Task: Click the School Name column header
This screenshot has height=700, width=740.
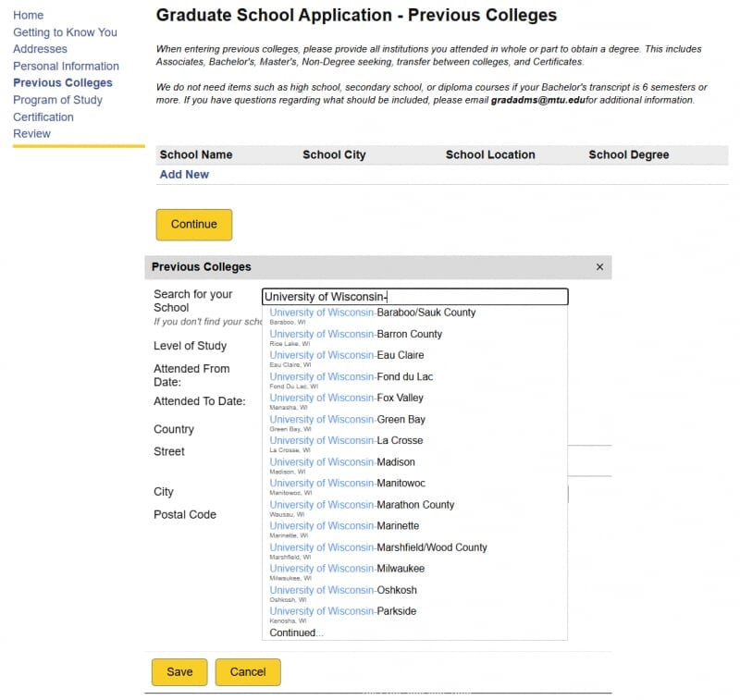Action: coord(196,154)
